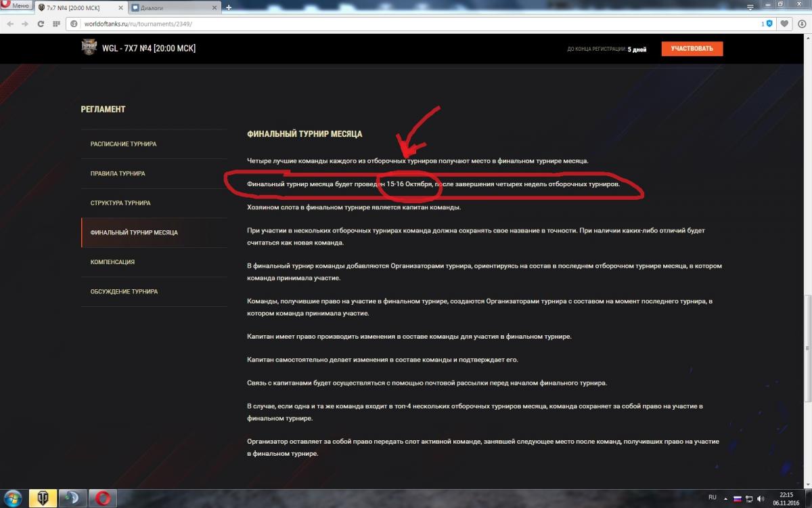Open the network tray icon
The height and width of the screenshot is (508, 812).
point(750,498)
